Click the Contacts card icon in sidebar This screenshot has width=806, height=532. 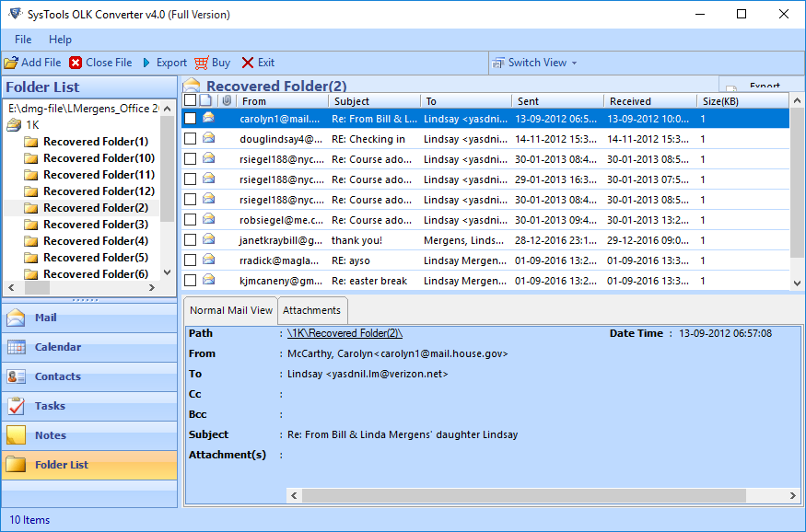point(16,376)
